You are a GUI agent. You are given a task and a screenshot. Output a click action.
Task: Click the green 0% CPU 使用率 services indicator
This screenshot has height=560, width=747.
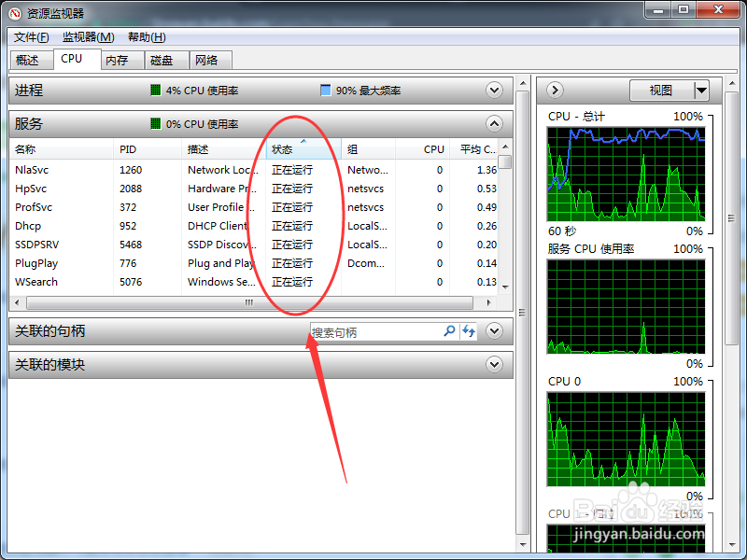[x=155, y=124]
